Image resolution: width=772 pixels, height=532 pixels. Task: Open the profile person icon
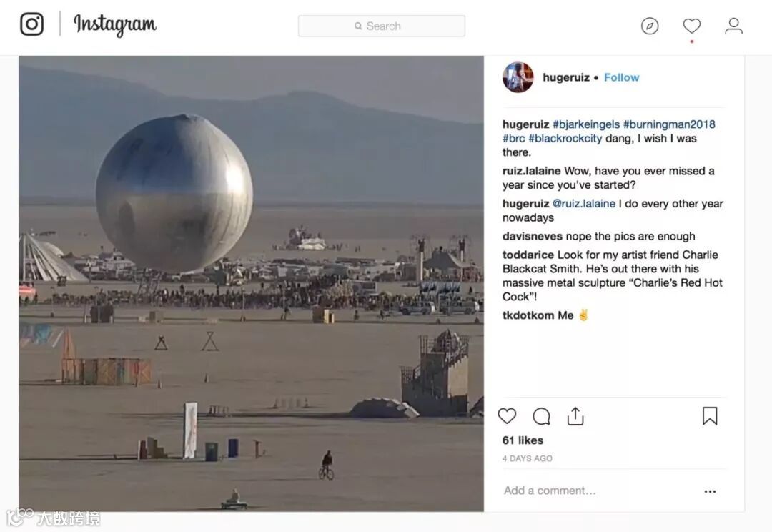(733, 26)
